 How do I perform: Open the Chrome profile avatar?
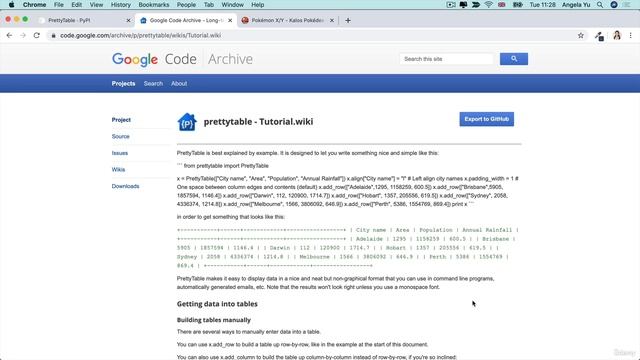pyautogui.click(x=617, y=36)
